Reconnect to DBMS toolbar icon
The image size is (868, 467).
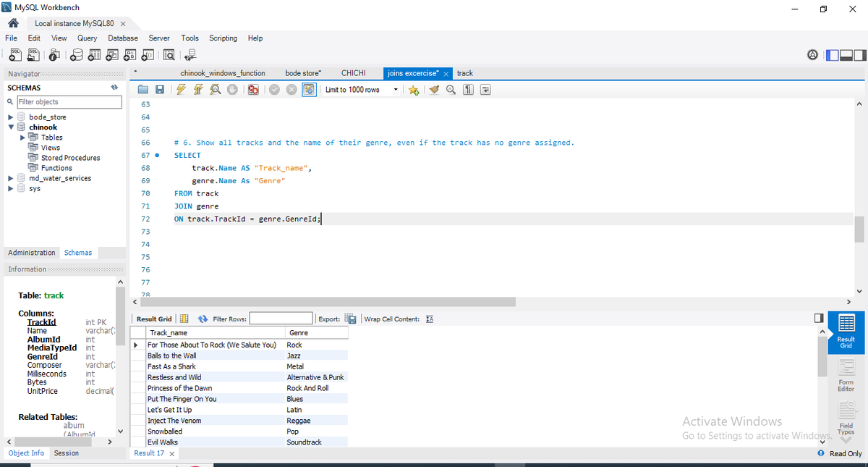[x=190, y=54]
